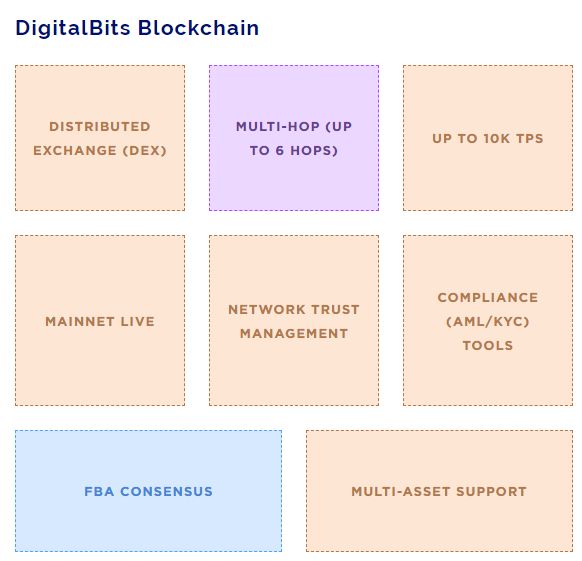Click the MULTI-HOP (UP text line

294,127
